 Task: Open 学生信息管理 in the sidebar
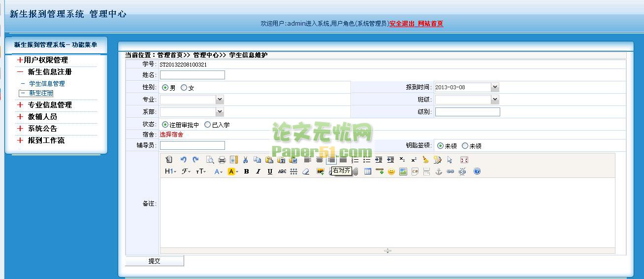click(x=47, y=84)
